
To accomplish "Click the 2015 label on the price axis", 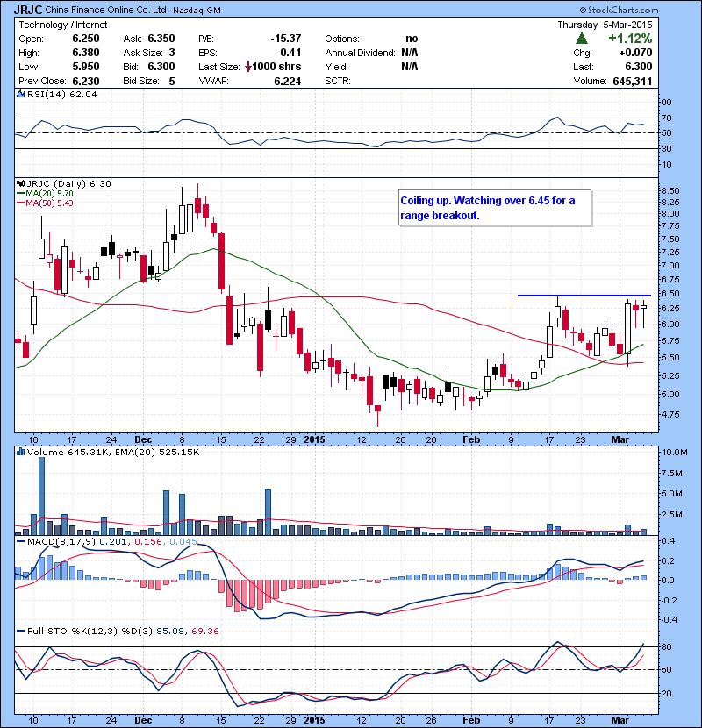I will point(314,439).
